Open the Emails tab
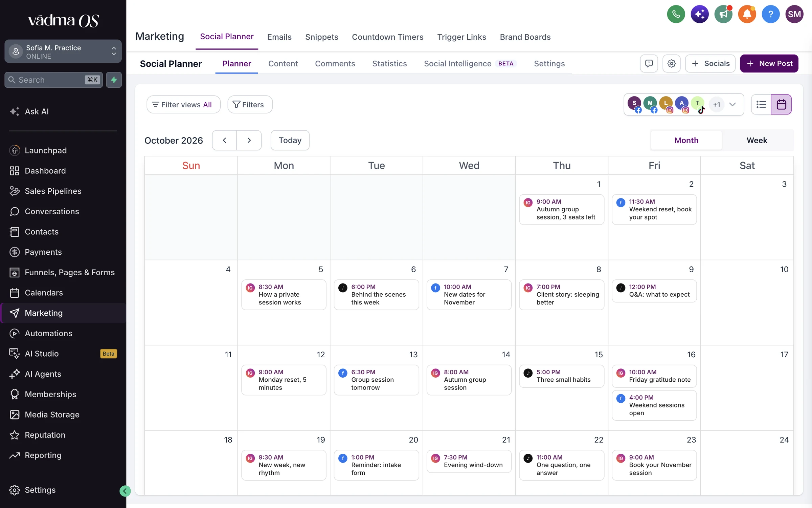This screenshot has width=812, height=508. pyautogui.click(x=279, y=37)
